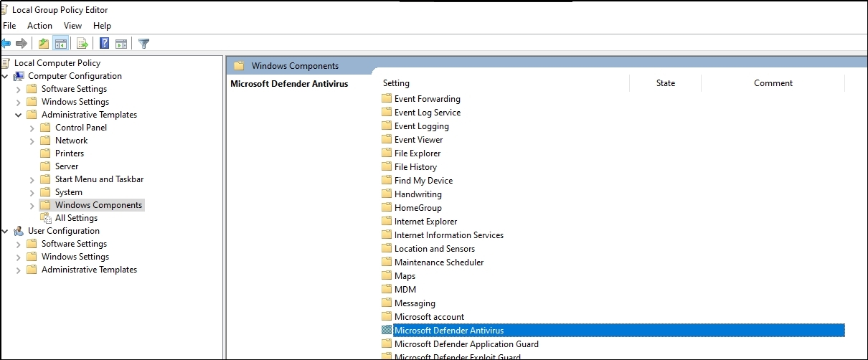The width and height of the screenshot is (868, 360).
Task: Open the Help menu
Action: [x=103, y=26]
